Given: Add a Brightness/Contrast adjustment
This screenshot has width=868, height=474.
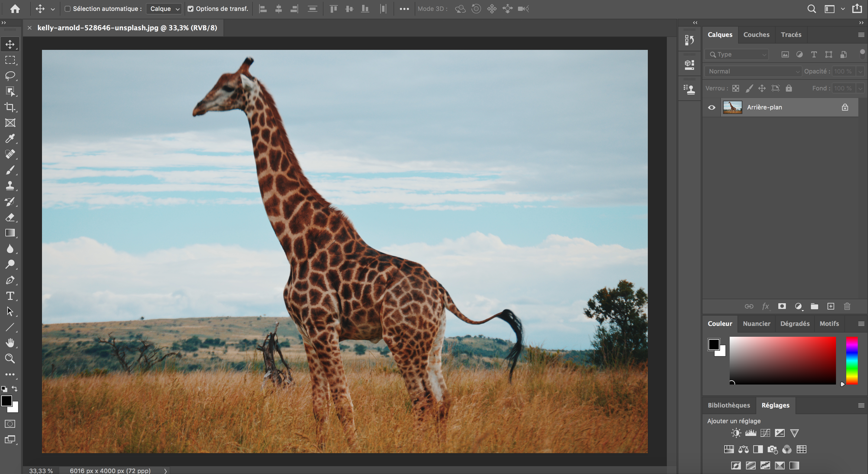Looking at the screenshot, I should click(x=736, y=433).
